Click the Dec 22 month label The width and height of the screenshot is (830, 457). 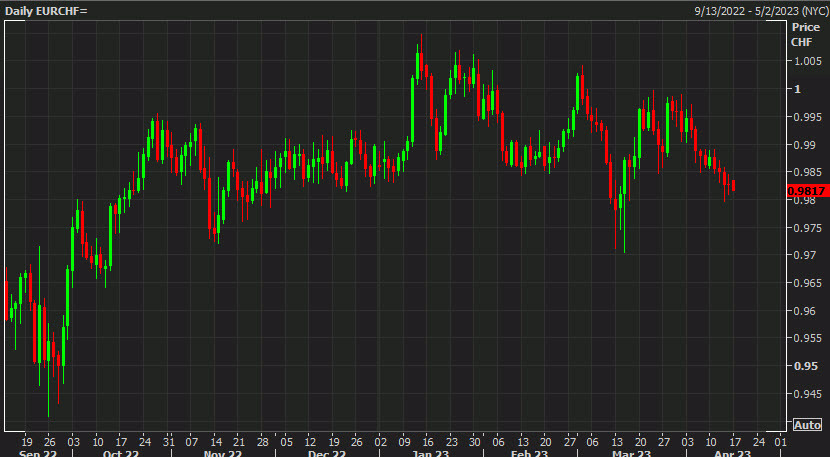(327, 453)
